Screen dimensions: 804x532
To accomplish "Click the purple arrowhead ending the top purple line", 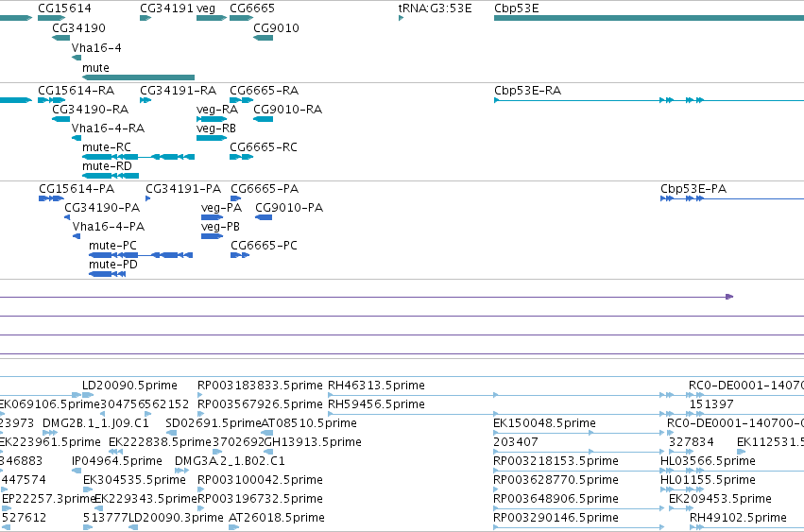I will 729,297.
